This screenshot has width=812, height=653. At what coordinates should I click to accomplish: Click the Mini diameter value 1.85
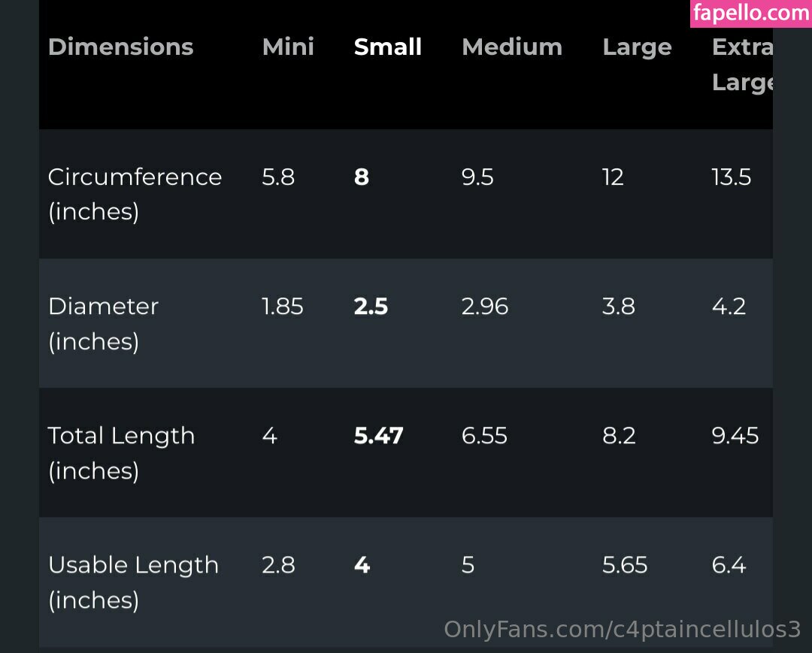tap(282, 306)
